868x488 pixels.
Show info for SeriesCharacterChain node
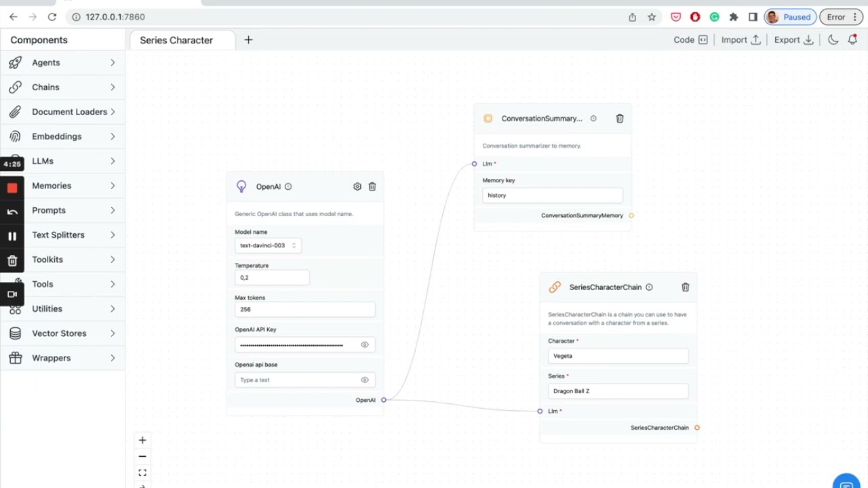pyautogui.click(x=649, y=287)
